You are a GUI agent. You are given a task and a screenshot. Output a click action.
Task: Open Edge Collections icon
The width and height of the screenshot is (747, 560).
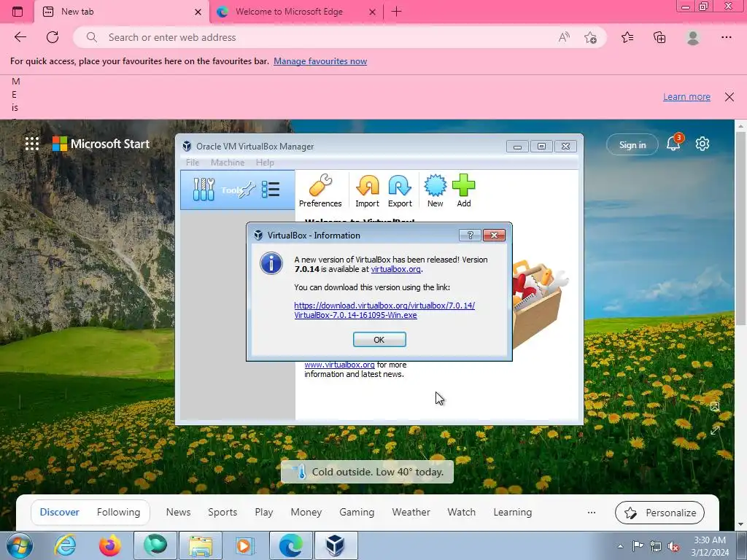(x=659, y=37)
